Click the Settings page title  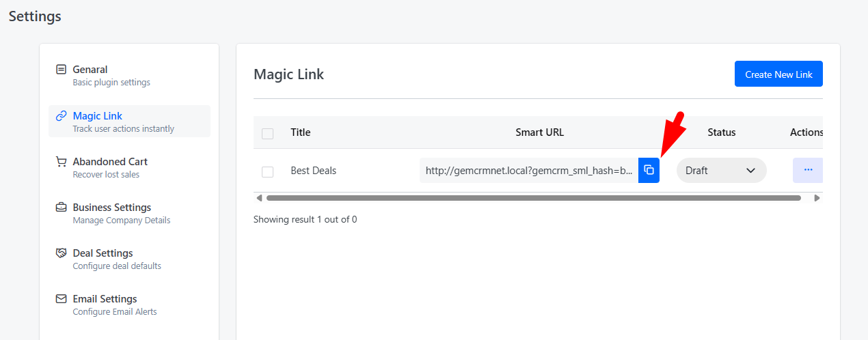click(35, 16)
